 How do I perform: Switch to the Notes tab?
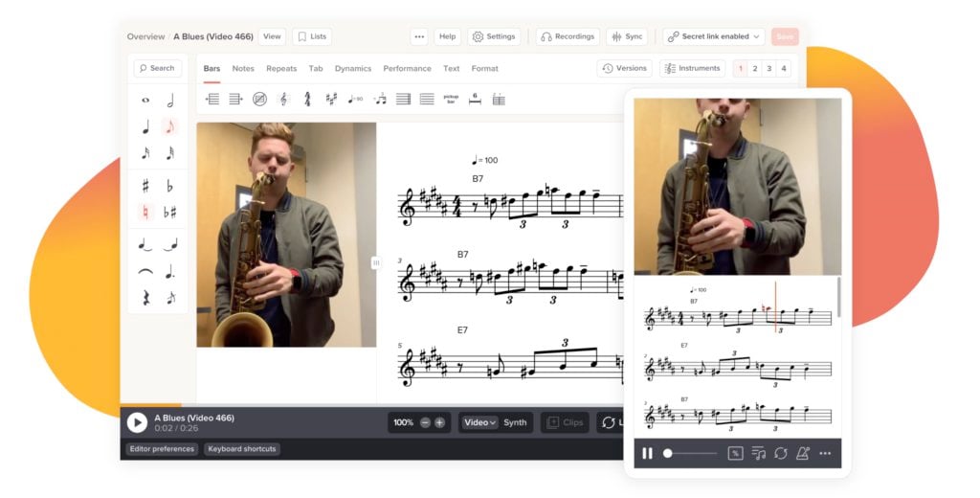click(x=243, y=68)
